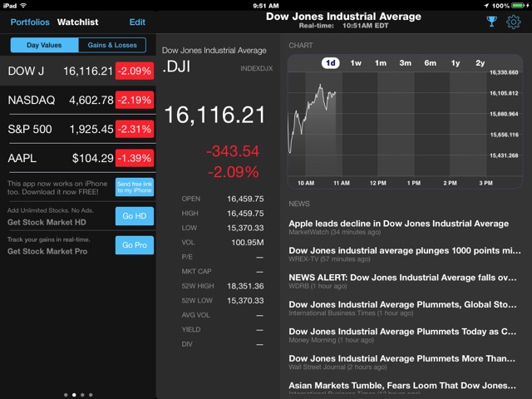The height and width of the screenshot is (399, 532).
Task: Tap the .DJI ticker symbol
Action: click(176, 66)
